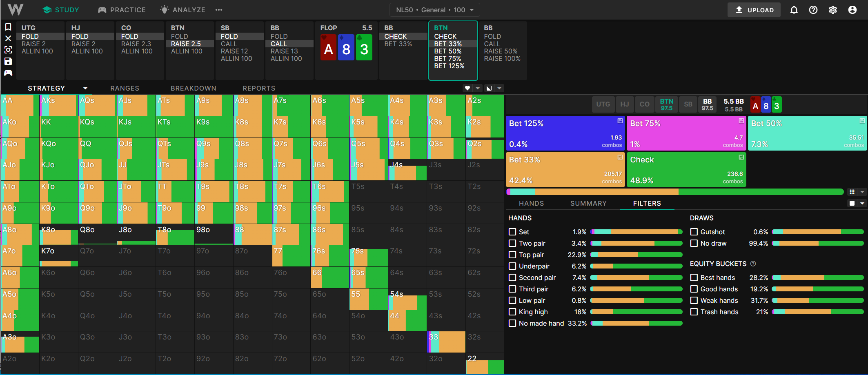
Task: Click the grid view icon beside strategy bar
Action: pos(852,192)
